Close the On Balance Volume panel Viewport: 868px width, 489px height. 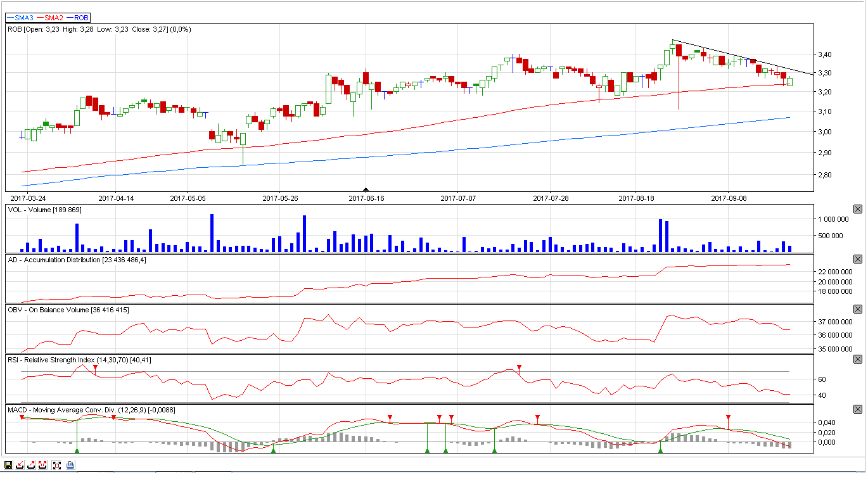click(x=858, y=309)
